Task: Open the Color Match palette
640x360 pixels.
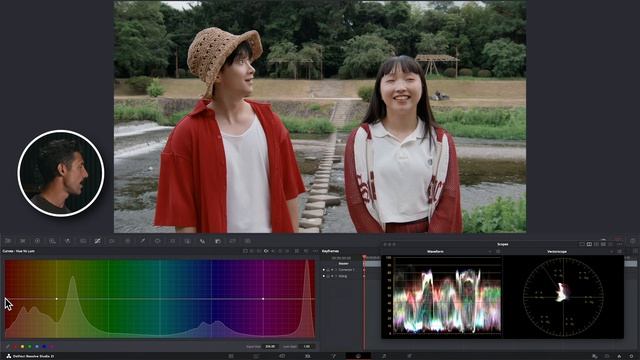Action: coord(22,241)
